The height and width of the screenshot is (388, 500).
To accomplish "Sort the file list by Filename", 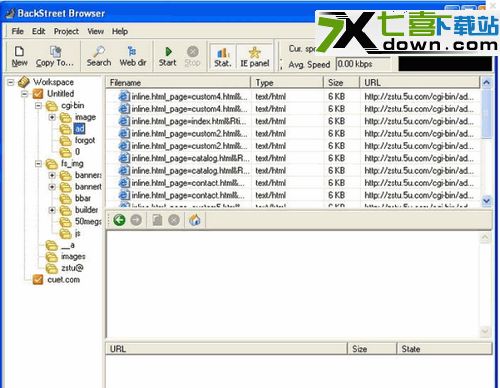I will (x=178, y=82).
